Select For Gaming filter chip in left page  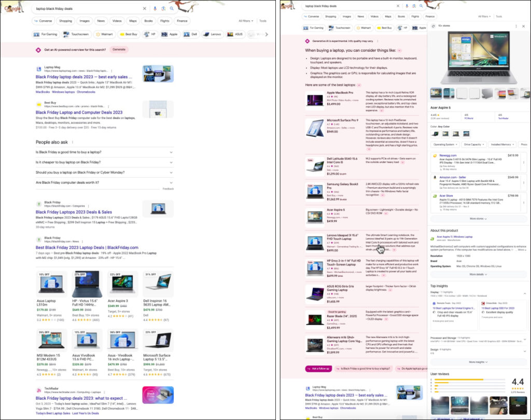click(46, 34)
